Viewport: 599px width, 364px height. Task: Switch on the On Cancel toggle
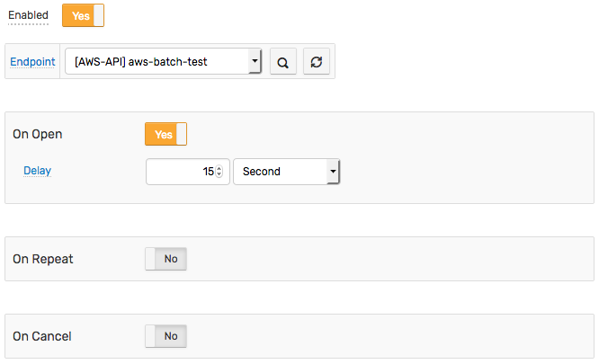(x=165, y=336)
